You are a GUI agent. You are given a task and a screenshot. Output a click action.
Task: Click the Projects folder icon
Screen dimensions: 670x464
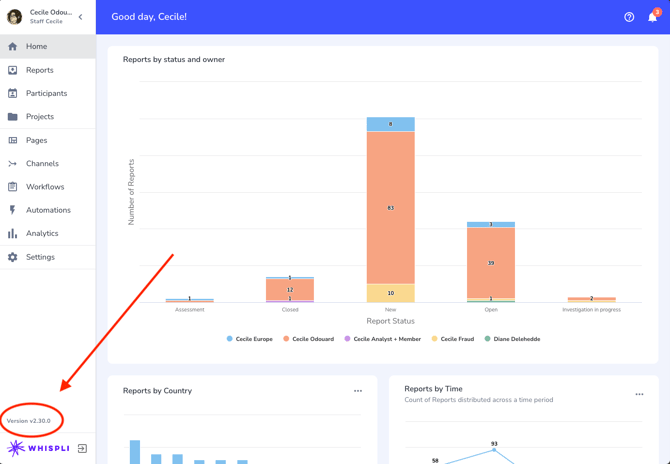click(x=13, y=117)
